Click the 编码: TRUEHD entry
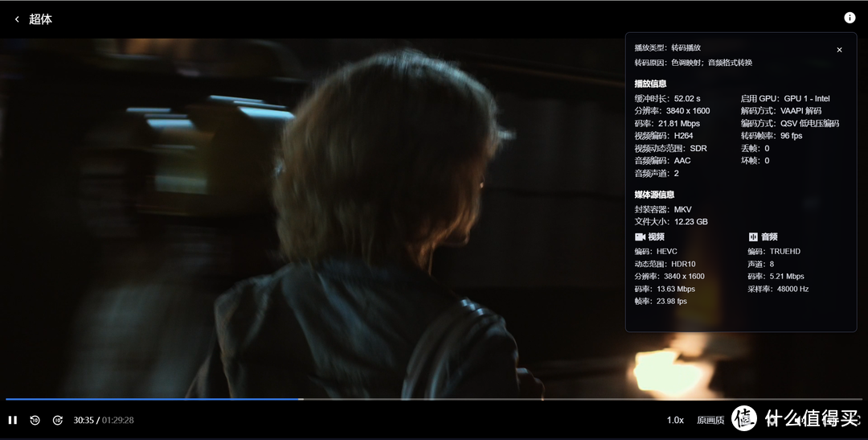Image resolution: width=868 pixels, height=440 pixels. point(774,252)
